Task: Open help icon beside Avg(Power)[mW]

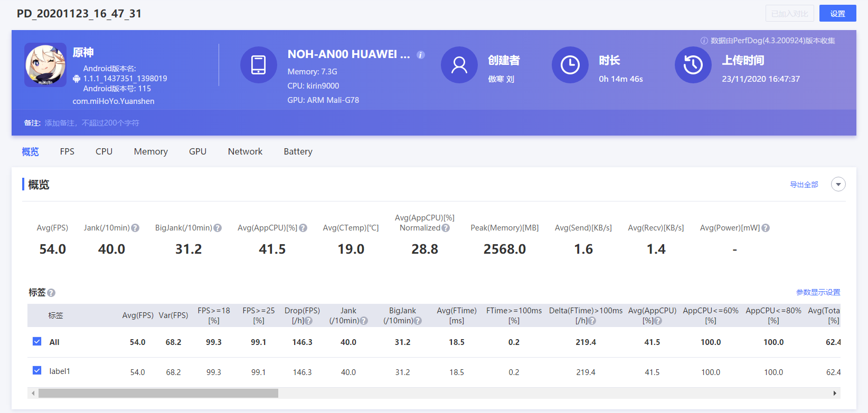Action: tap(766, 228)
